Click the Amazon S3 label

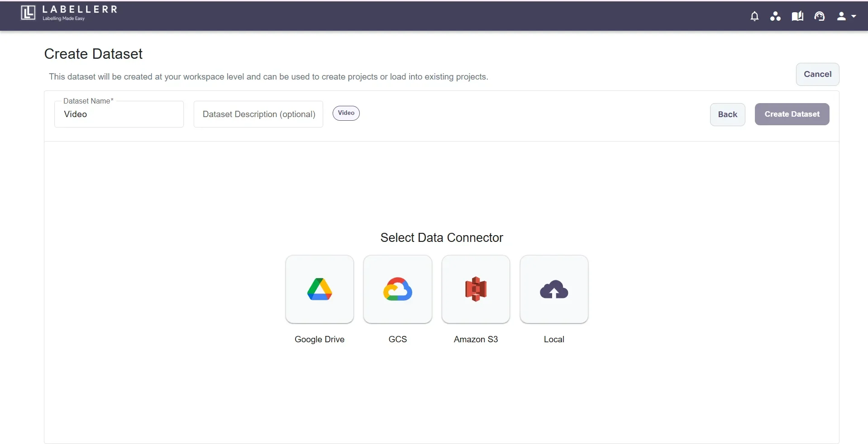(x=476, y=339)
